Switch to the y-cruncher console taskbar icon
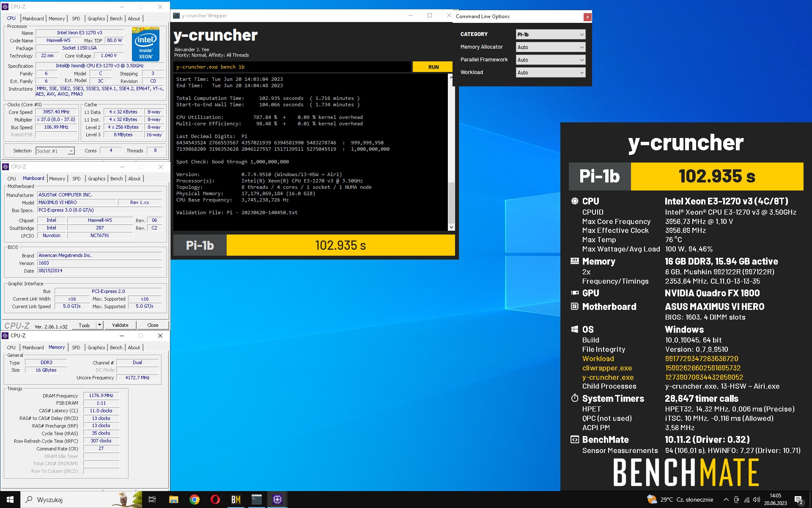The image size is (812, 508). (x=256, y=500)
